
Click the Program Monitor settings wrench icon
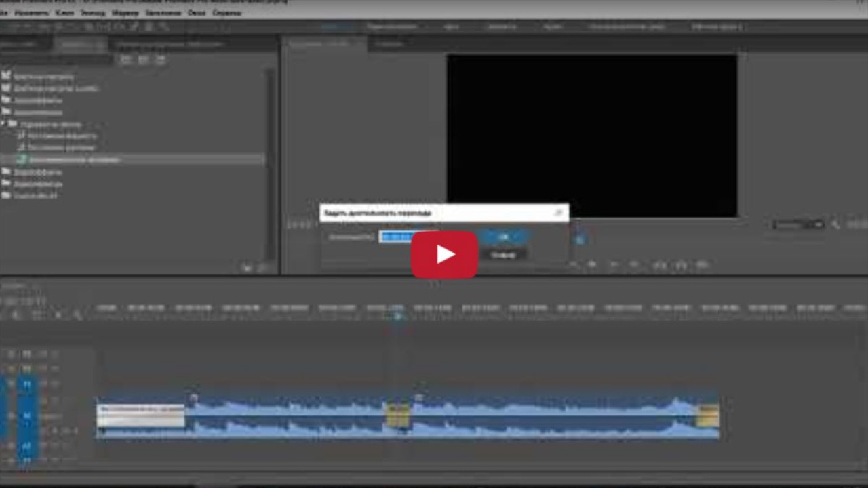pyautogui.click(x=835, y=224)
